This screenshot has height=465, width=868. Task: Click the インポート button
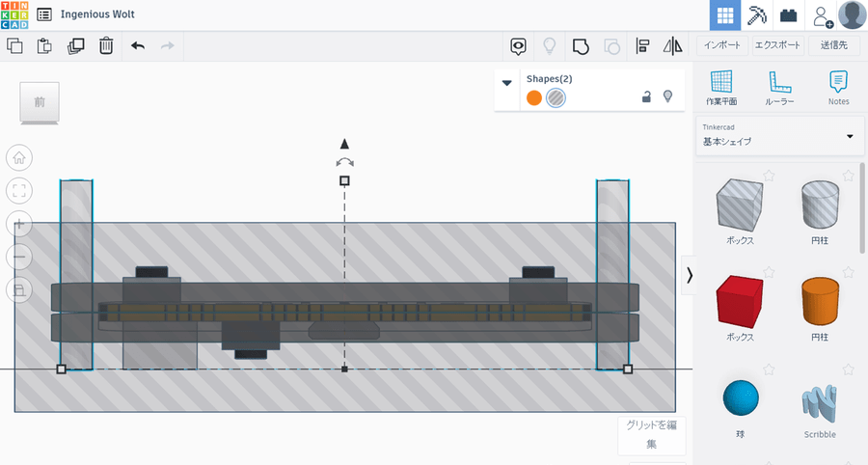tap(722, 45)
